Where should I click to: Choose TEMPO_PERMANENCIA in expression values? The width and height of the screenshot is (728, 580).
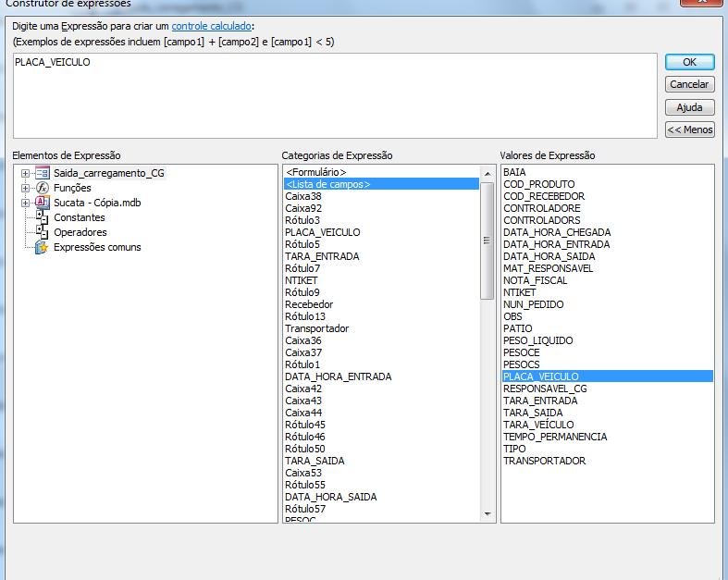[x=554, y=437]
